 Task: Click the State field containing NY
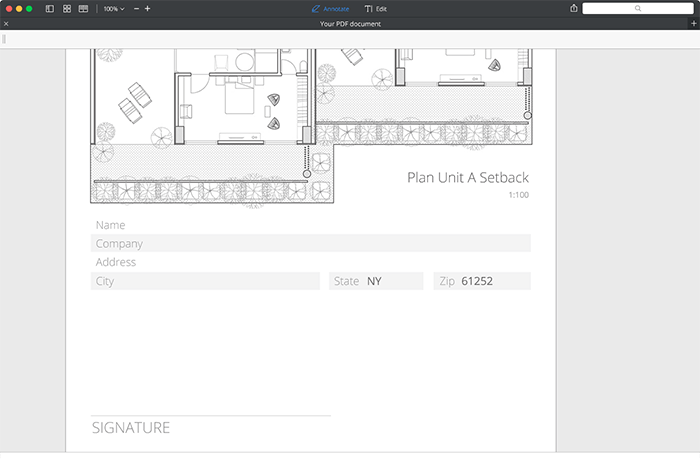pos(376,281)
